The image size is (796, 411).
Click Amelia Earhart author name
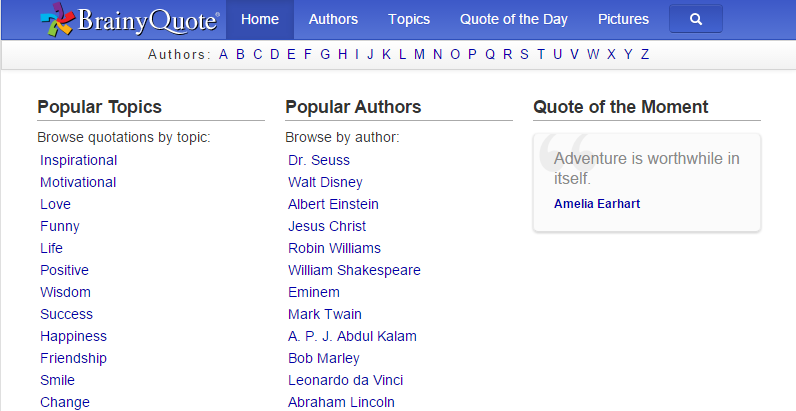pyautogui.click(x=597, y=203)
